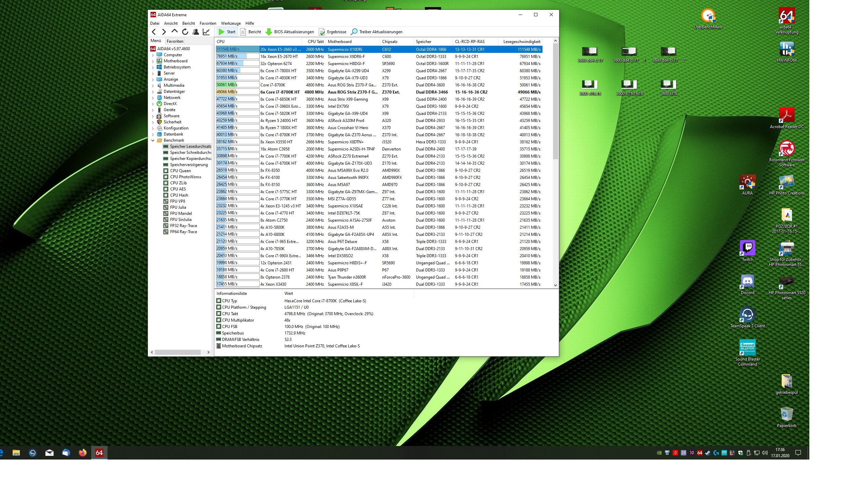
Task: Expand the Motherboard tree node
Action: point(153,61)
